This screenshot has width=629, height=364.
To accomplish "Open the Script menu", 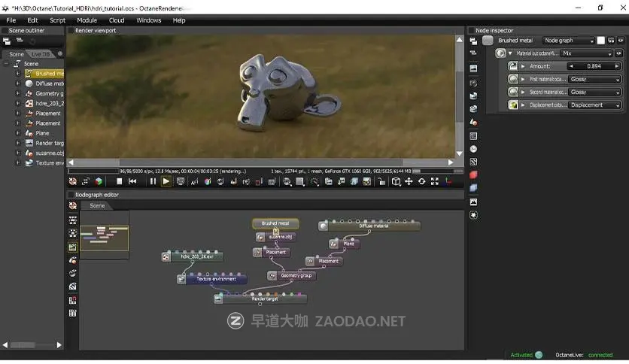I will pos(57,20).
